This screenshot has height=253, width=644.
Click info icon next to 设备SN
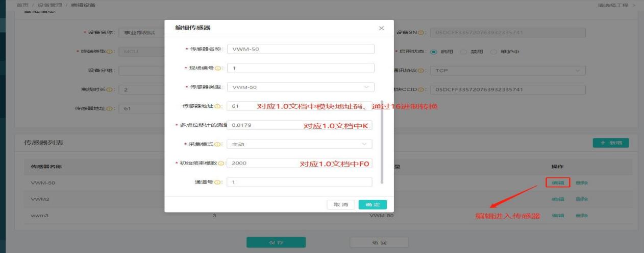click(x=422, y=33)
